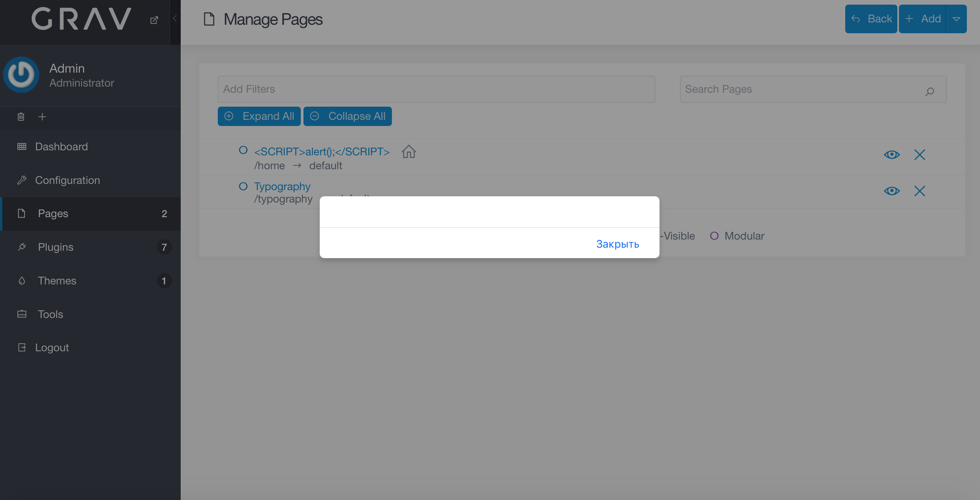Delete the /home page with the X icon
The image size is (980, 500).
(919, 155)
